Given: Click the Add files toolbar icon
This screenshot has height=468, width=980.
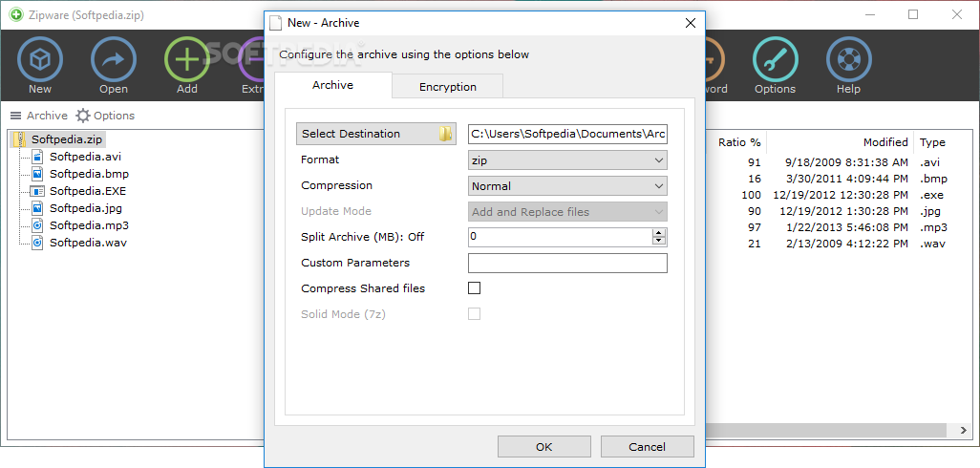Looking at the screenshot, I should (x=187, y=60).
